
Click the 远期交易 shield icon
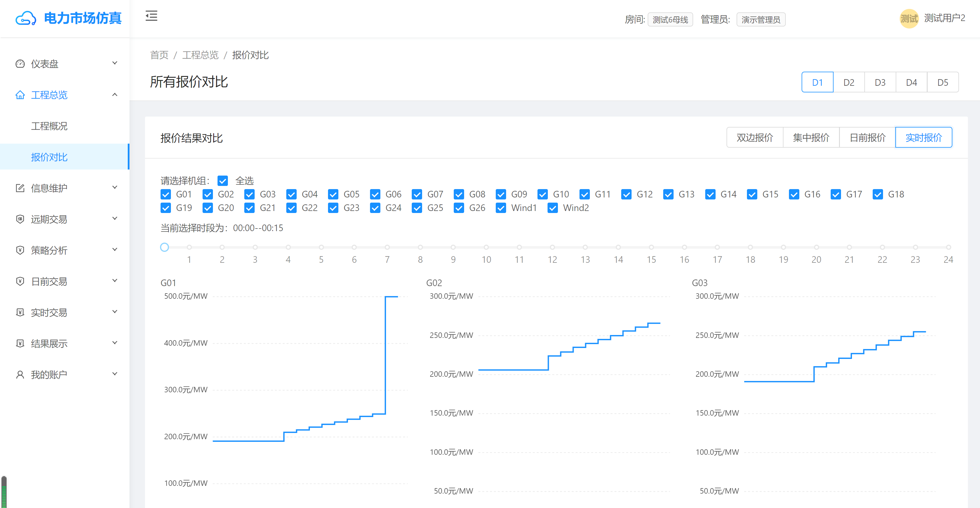tap(20, 219)
